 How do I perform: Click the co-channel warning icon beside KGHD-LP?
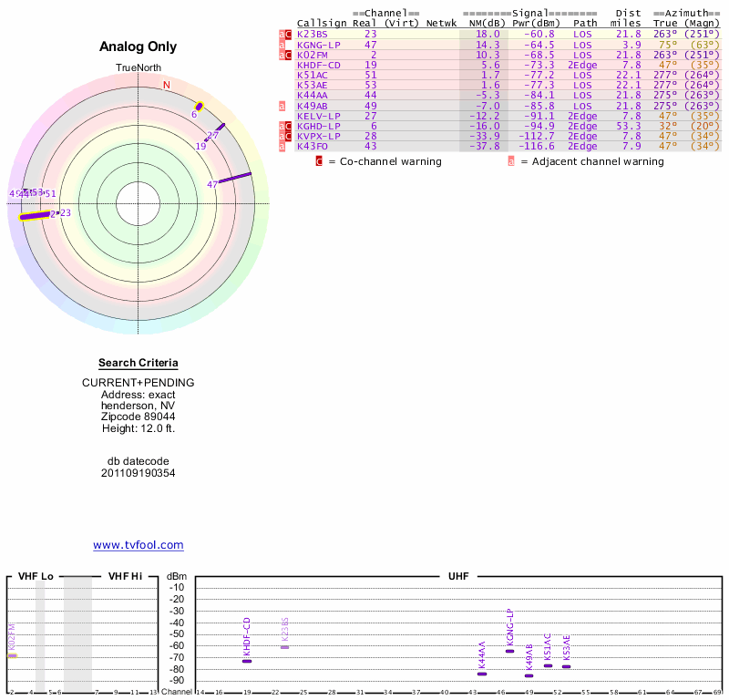click(x=289, y=126)
